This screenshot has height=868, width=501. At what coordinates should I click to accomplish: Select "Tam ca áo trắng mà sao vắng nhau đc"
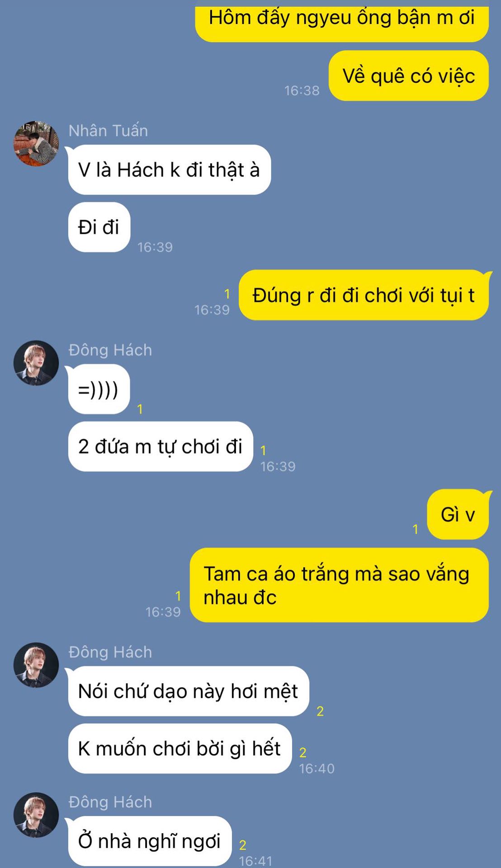pyautogui.click(x=339, y=585)
